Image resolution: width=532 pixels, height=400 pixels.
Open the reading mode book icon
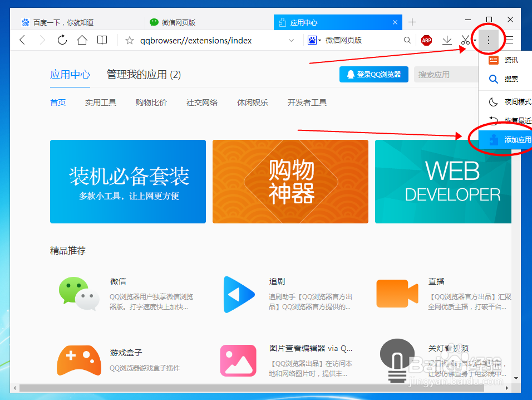(102, 40)
